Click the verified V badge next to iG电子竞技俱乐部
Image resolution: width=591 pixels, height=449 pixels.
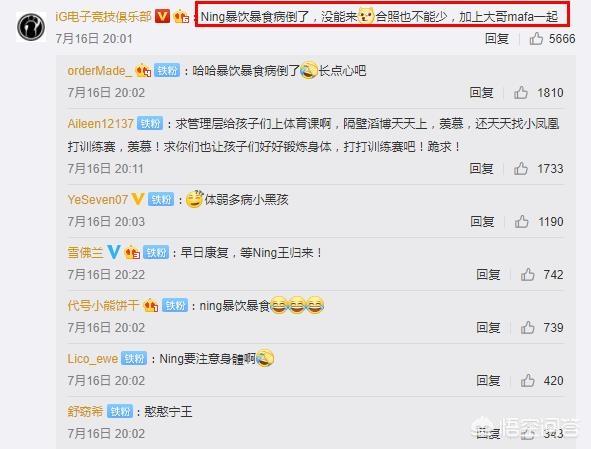coord(163,16)
